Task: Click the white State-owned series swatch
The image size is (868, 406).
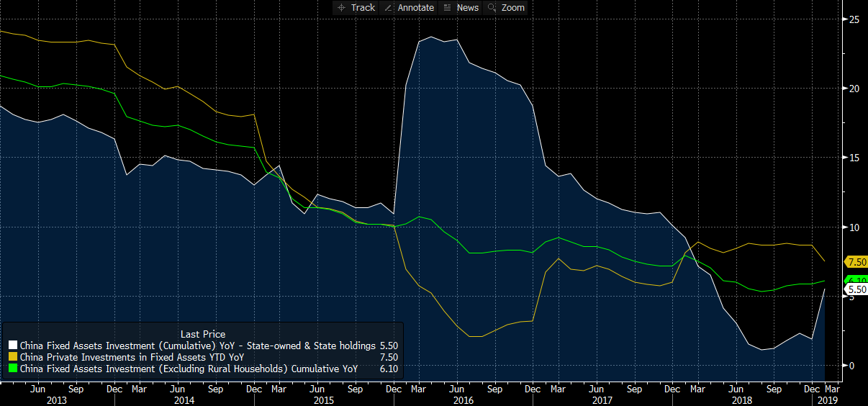Action: click(x=12, y=346)
